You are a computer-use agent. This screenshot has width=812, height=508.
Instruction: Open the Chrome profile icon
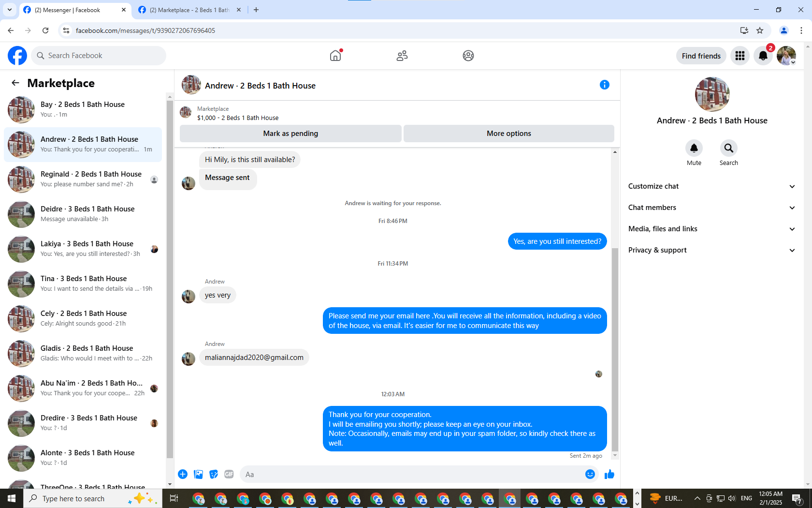pos(784,30)
